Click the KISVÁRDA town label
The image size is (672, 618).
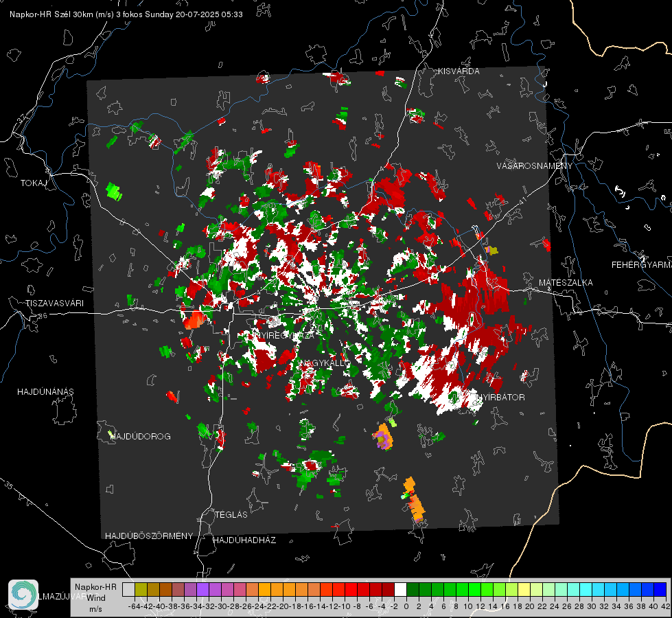click(x=459, y=71)
